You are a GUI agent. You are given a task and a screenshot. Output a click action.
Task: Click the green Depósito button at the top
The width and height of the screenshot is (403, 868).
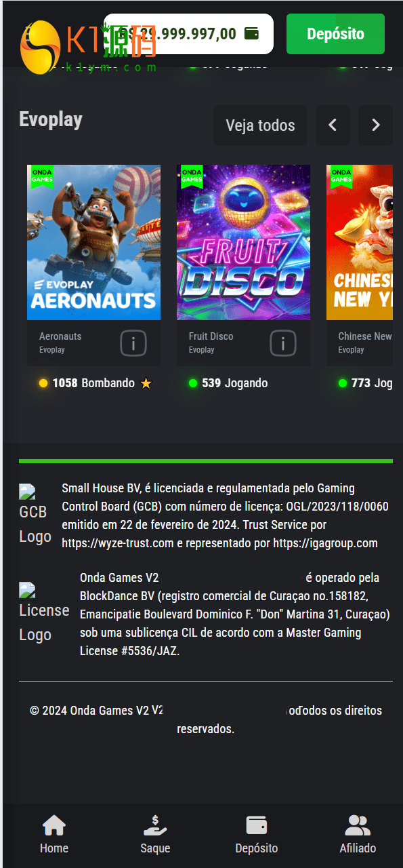coord(335,34)
